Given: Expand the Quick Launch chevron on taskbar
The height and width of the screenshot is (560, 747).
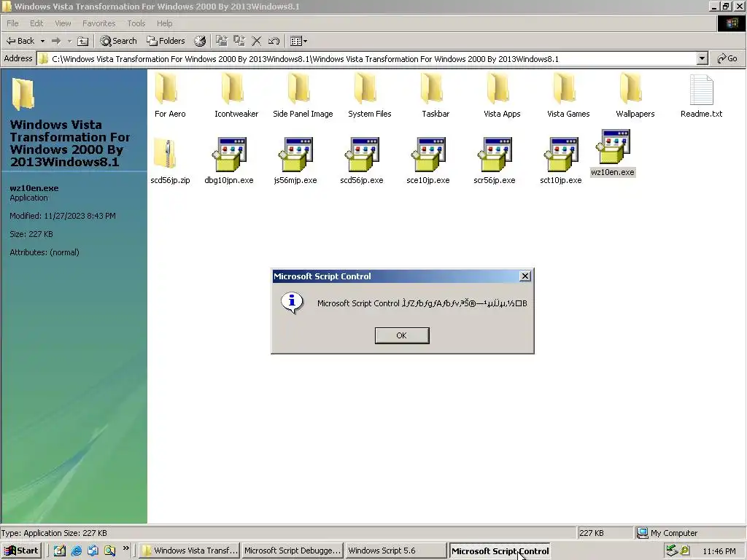Looking at the screenshot, I should click(125, 548).
